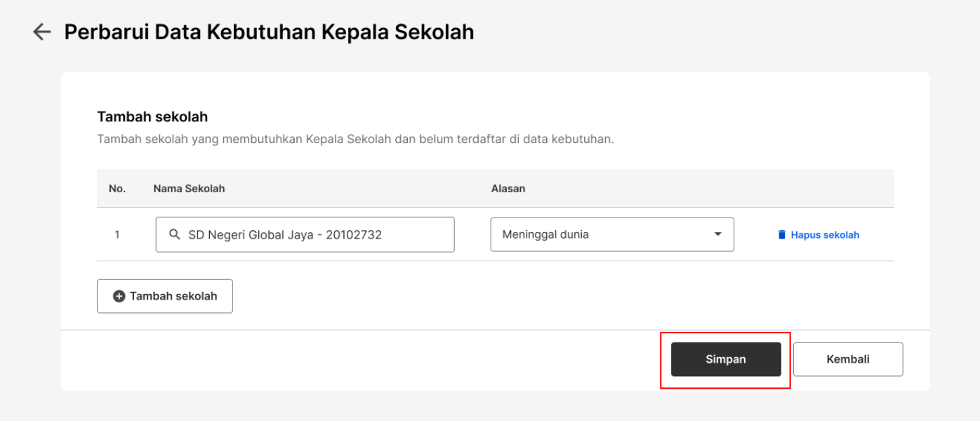The image size is (980, 421).
Task: Click row number 1 cell
Action: coord(117,234)
